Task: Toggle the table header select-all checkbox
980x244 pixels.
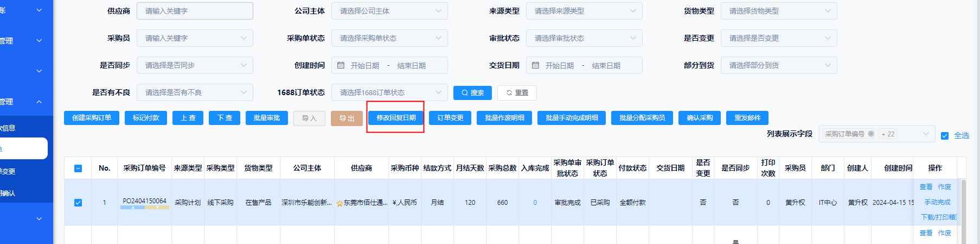Action: click(78, 168)
